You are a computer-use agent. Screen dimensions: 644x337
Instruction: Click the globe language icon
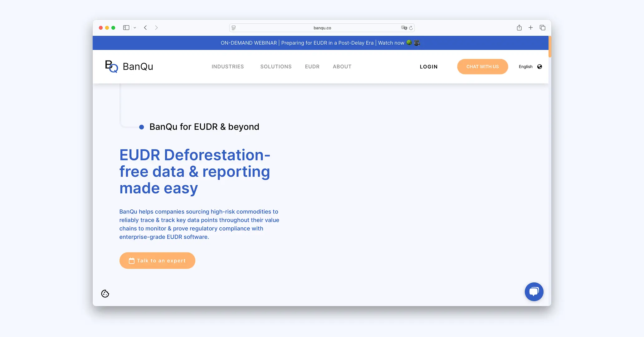[539, 67]
